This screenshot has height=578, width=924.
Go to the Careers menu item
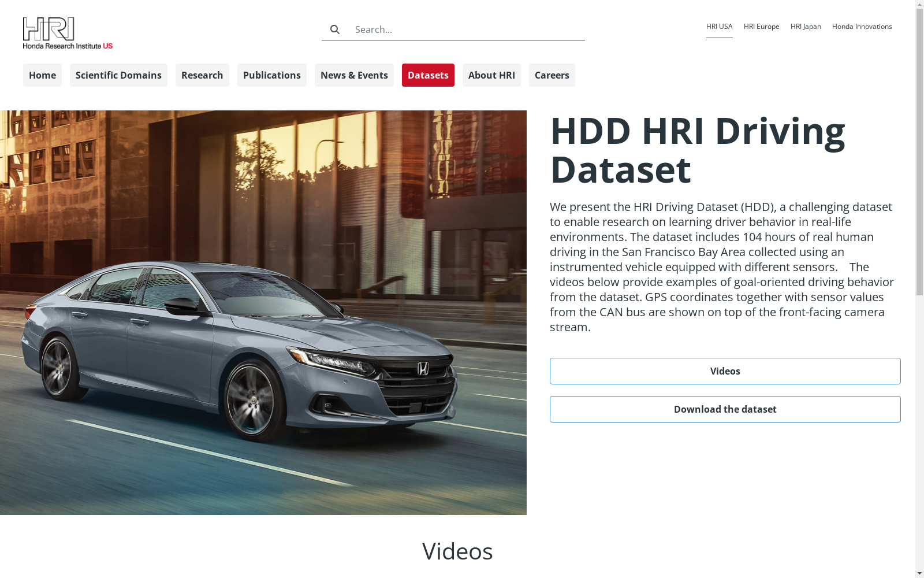pos(552,75)
